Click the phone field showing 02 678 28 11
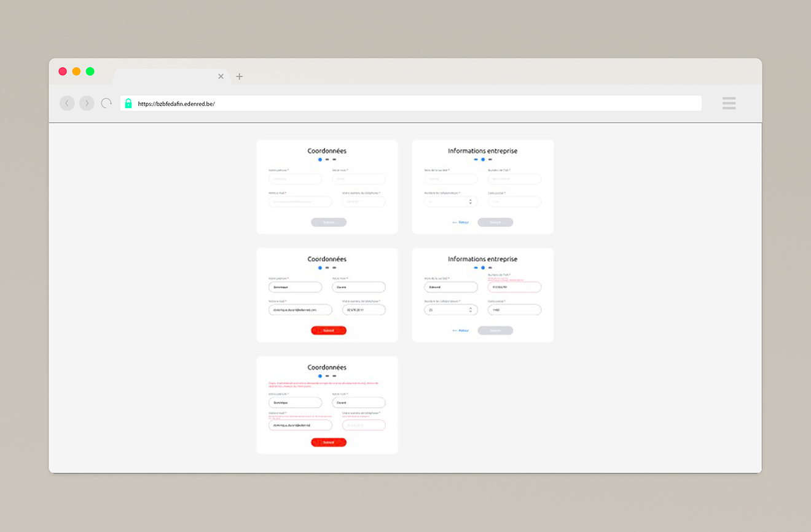 click(x=364, y=310)
